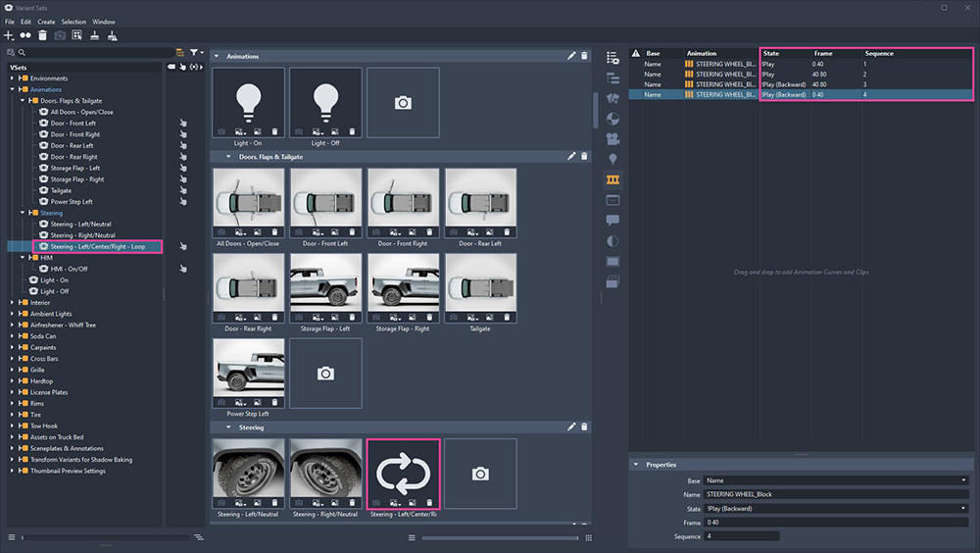Click the add variant set plus icon
980x553 pixels.
coord(9,35)
